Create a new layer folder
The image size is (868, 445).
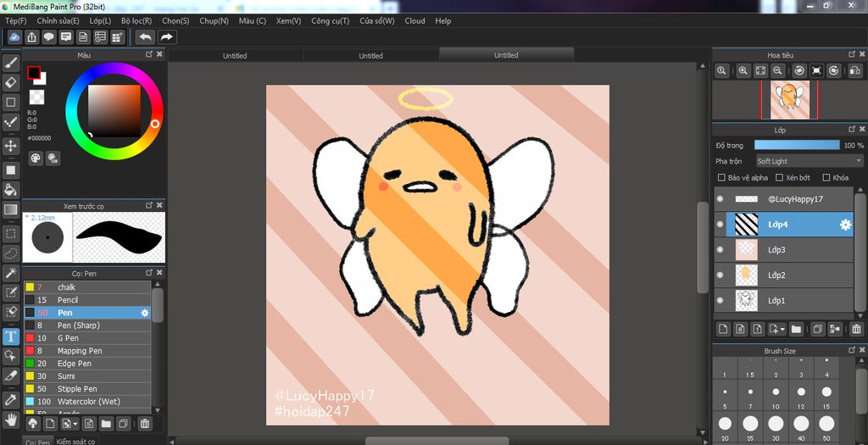pos(796,329)
